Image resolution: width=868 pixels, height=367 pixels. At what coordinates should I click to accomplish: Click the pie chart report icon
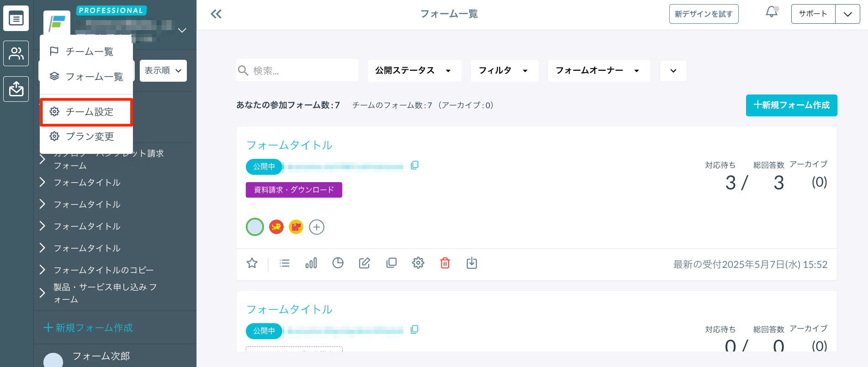(x=338, y=263)
